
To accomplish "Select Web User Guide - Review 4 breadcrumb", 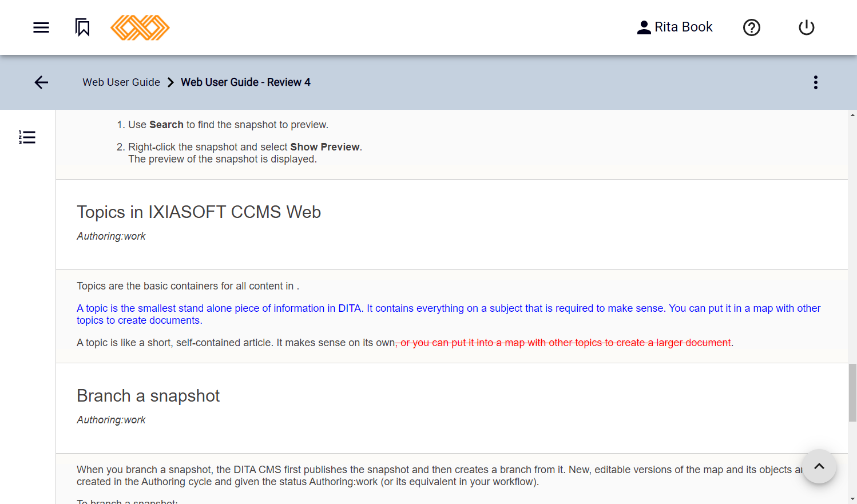I will [x=245, y=82].
